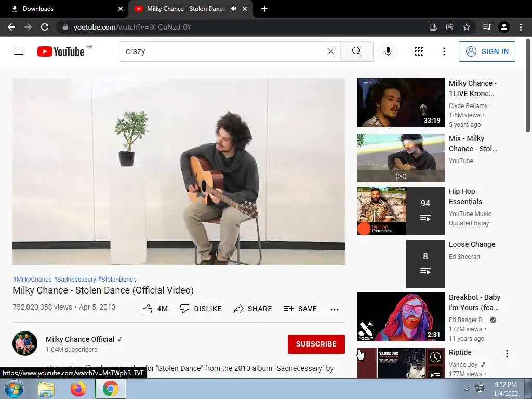This screenshot has width=532, height=399.
Task: Click the 752,020,358 views text
Action: point(43,307)
